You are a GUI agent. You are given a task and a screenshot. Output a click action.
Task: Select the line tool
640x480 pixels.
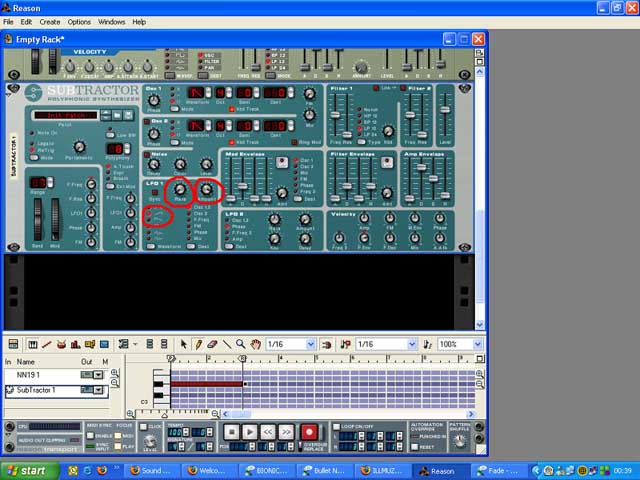(227, 344)
